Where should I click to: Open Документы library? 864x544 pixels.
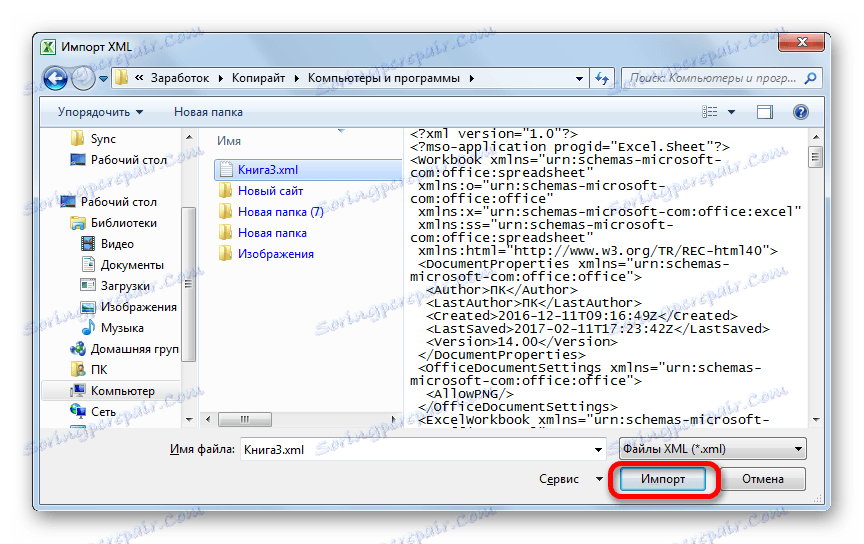[x=132, y=265]
